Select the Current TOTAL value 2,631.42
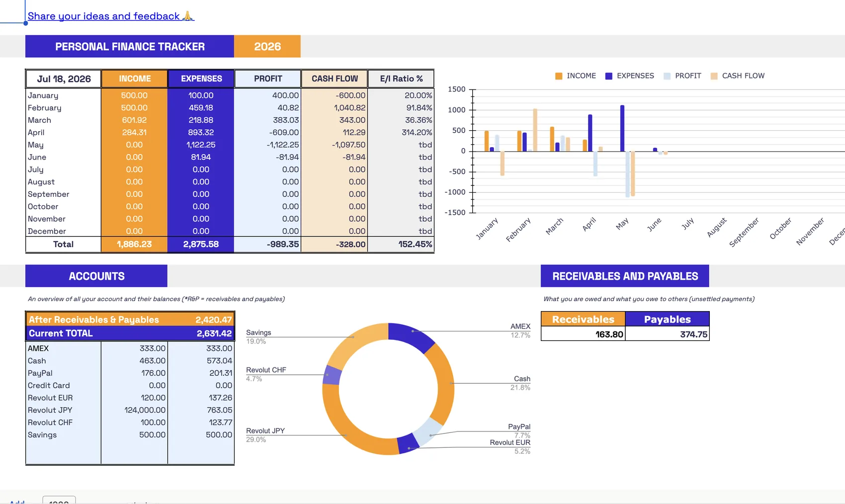The height and width of the screenshot is (504, 845). click(x=214, y=334)
